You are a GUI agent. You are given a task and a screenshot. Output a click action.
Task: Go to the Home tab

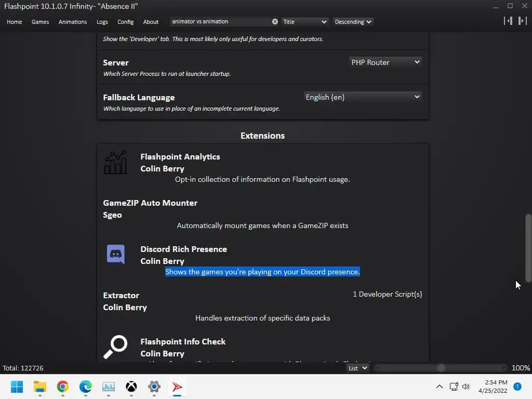click(14, 22)
